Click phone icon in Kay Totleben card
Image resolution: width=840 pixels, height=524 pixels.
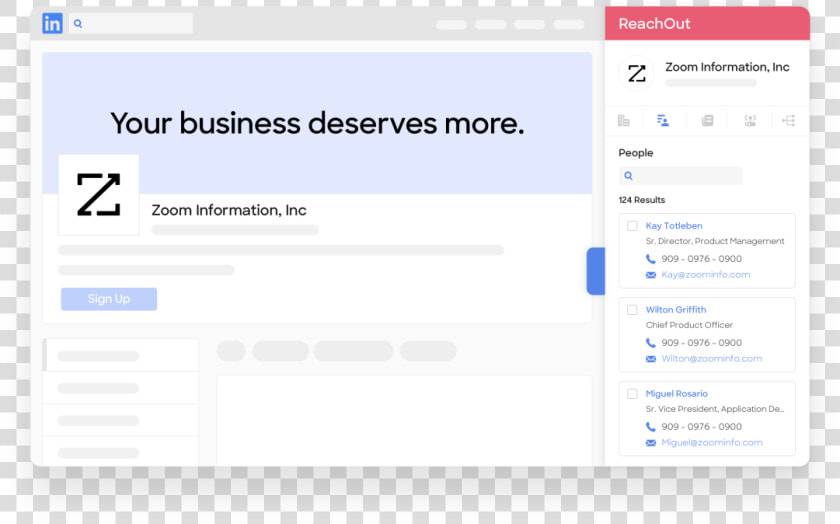click(650, 259)
